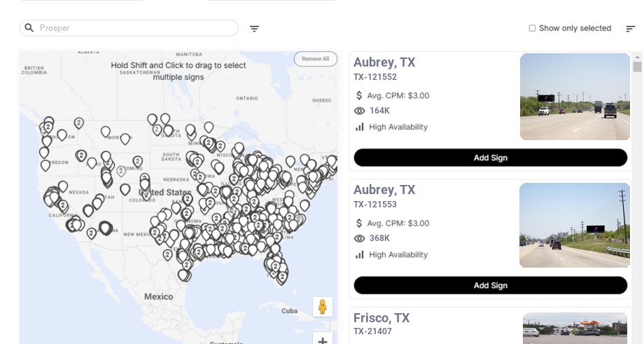Zoom in on the map
644x344 pixels.
pos(323,340)
